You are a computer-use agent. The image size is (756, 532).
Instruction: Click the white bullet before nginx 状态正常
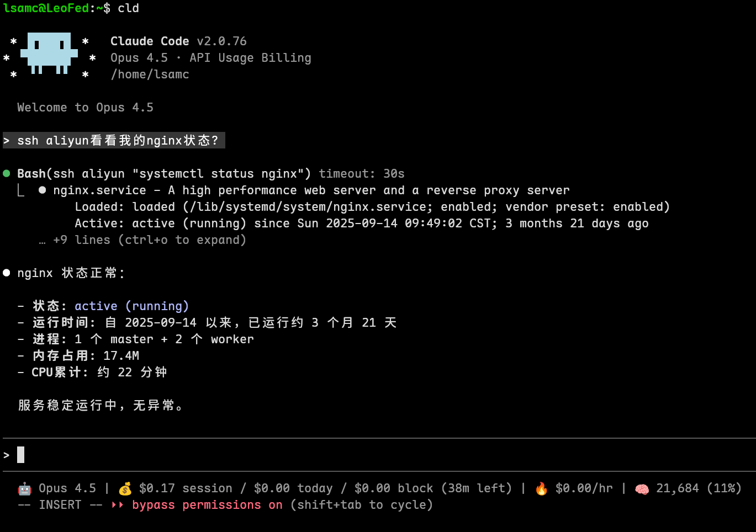coord(7,273)
